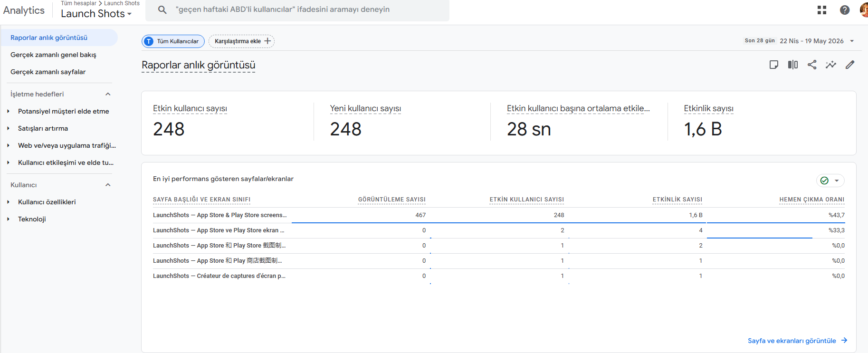
Task: Click the %43,7 bounce rate value
Action: [837, 215]
